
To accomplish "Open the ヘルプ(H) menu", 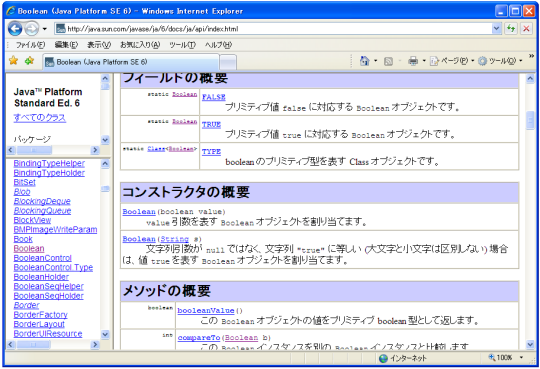I will (x=218, y=44).
